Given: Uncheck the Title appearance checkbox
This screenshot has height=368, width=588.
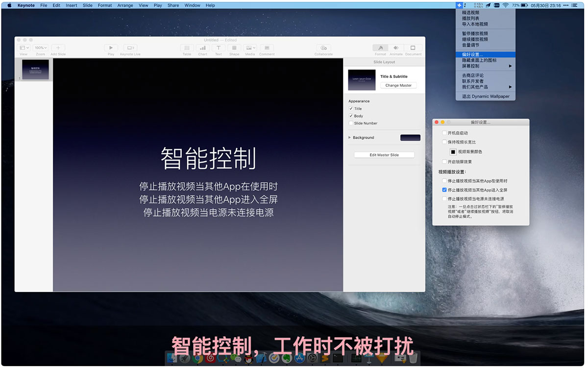Looking at the screenshot, I should [351, 109].
